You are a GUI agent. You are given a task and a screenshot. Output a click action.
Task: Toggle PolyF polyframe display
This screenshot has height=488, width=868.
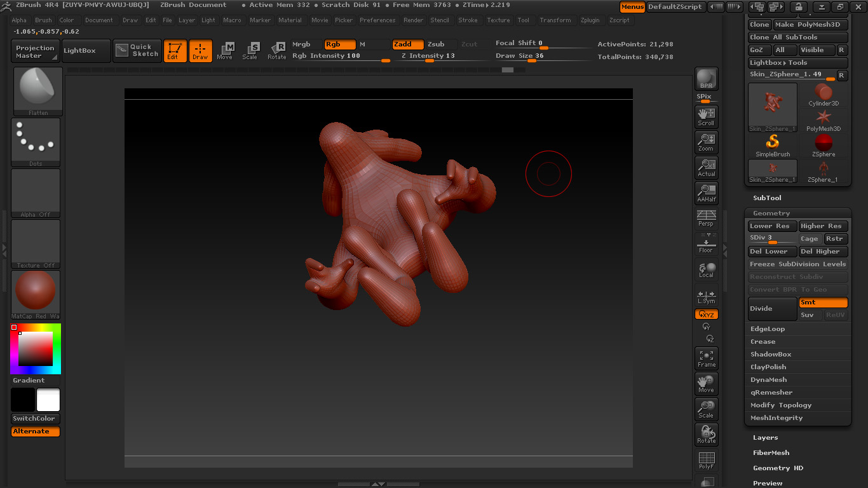tap(706, 460)
